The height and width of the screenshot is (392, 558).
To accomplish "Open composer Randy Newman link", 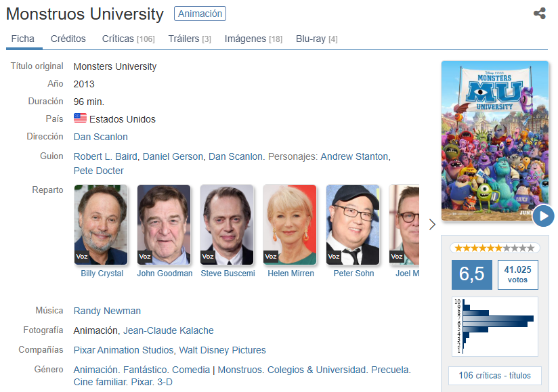I will tap(107, 311).
